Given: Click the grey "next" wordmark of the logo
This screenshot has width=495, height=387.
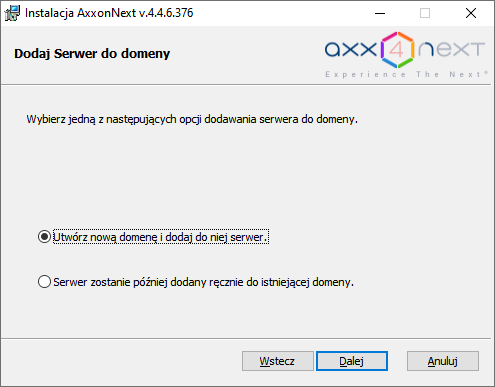Looking at the screenshot, I should [451, 49].
